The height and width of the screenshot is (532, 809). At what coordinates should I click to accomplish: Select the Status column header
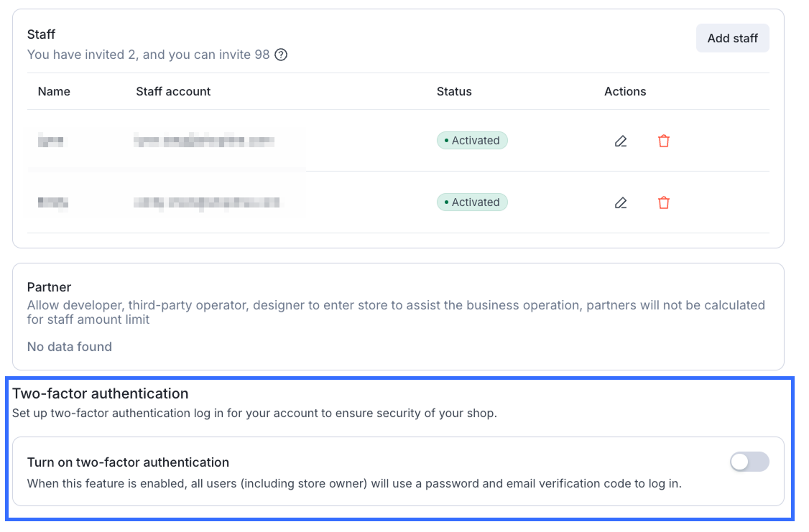click(454, 91)
